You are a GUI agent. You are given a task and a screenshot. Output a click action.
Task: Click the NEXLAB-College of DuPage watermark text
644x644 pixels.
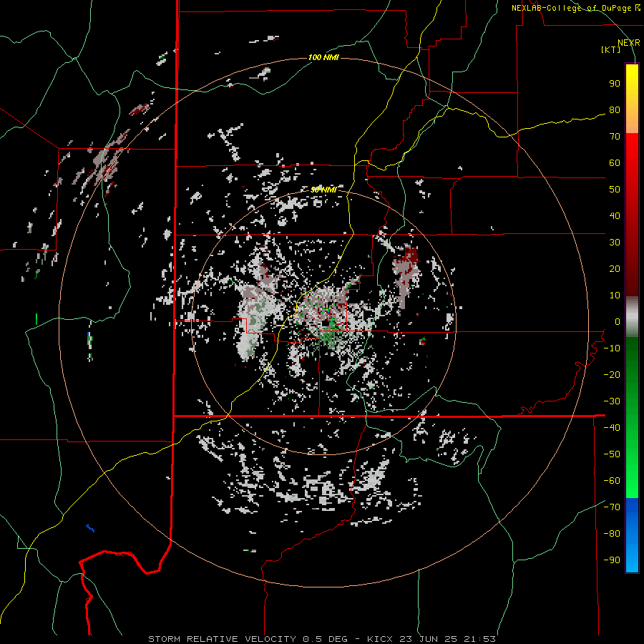coord(576,8)
